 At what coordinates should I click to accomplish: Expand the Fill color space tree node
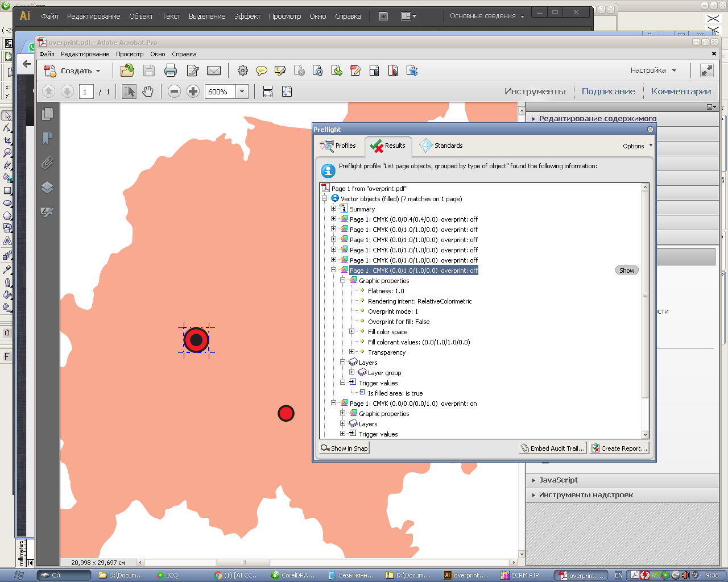click(x=351, y=331)
